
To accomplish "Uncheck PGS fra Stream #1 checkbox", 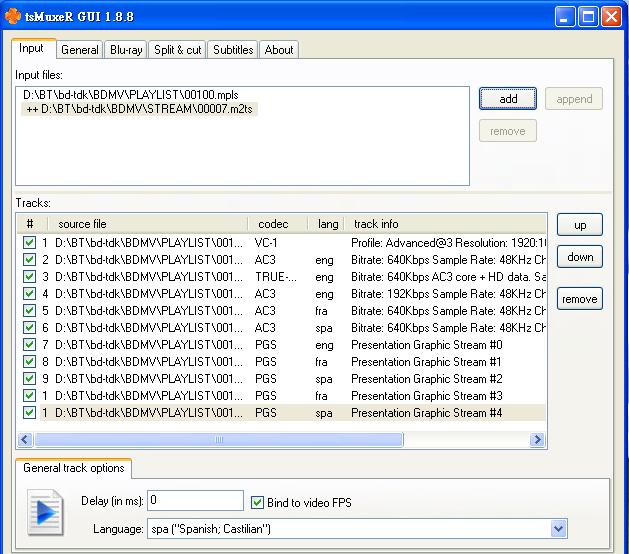I will coord(29,362).
